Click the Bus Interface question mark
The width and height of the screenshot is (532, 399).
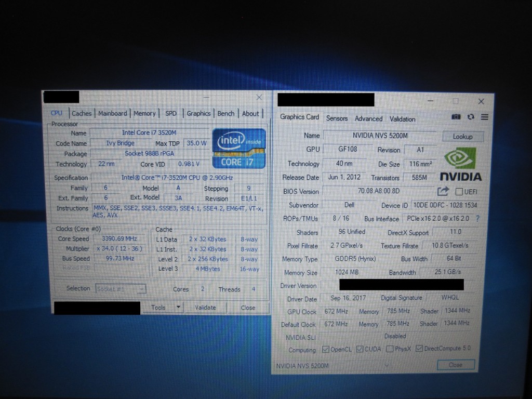click(477, 219)
